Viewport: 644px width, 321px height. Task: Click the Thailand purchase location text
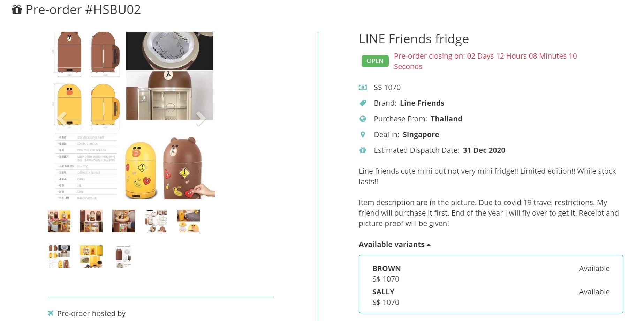click(446, 119)
